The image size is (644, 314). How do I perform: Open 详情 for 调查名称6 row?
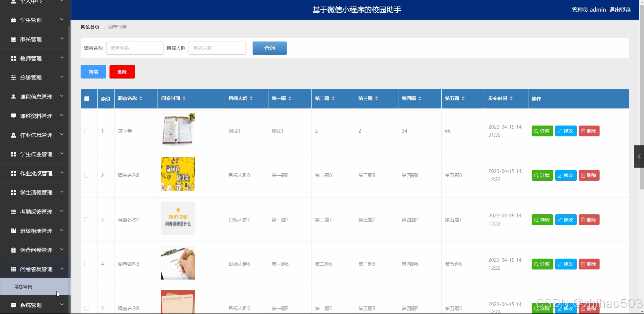click(x=542, y=264)
